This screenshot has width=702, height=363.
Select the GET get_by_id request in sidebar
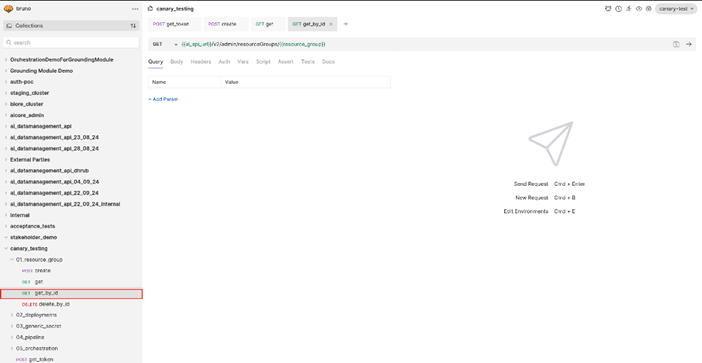pyautogui.click(x=71, y=294)
